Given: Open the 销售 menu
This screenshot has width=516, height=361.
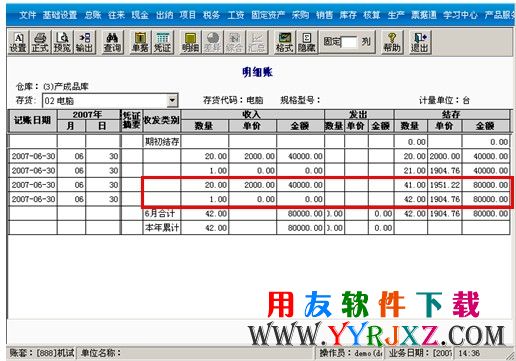Looking at the screenshot, I should click(324, 15).
